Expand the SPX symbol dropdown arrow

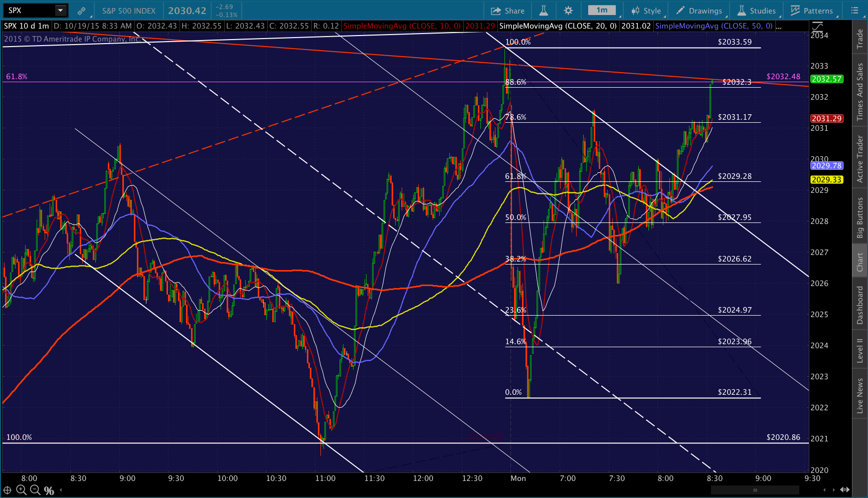point(60,10)
